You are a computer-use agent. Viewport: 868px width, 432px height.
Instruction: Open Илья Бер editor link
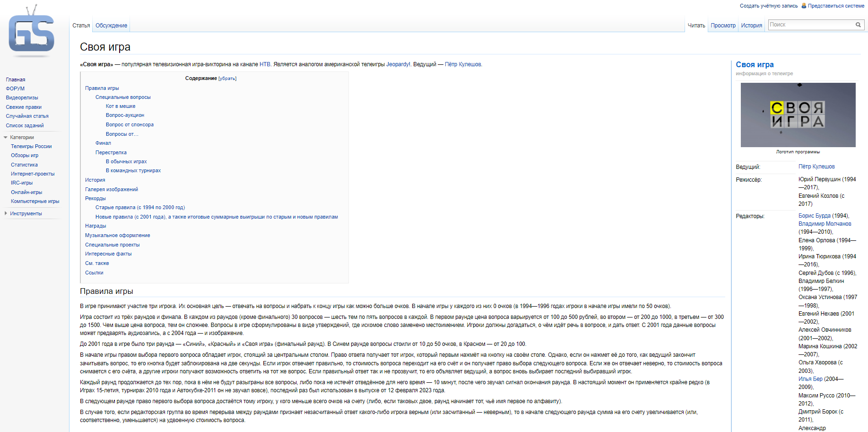pyautogui.click(x=810, y=379)
